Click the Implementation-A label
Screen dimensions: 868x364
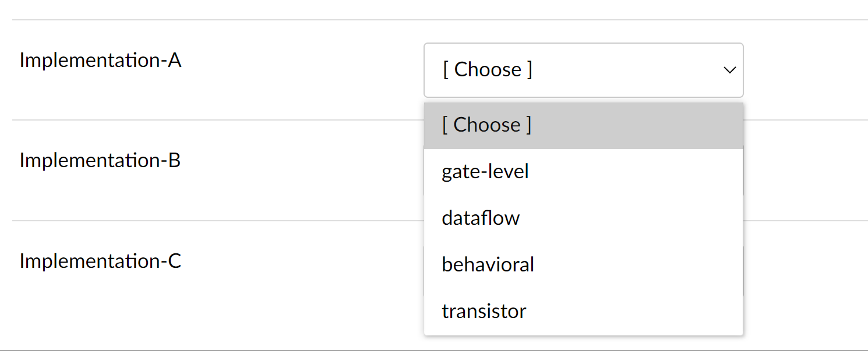(100, 60)
